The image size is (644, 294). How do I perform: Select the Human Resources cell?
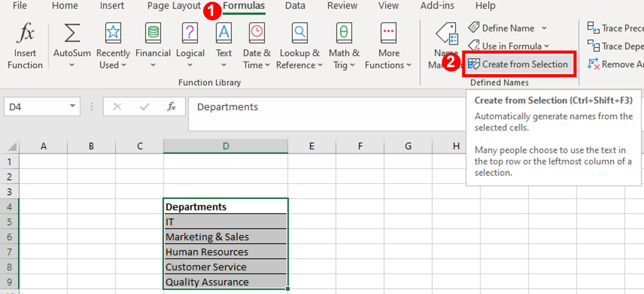(225, 252)
